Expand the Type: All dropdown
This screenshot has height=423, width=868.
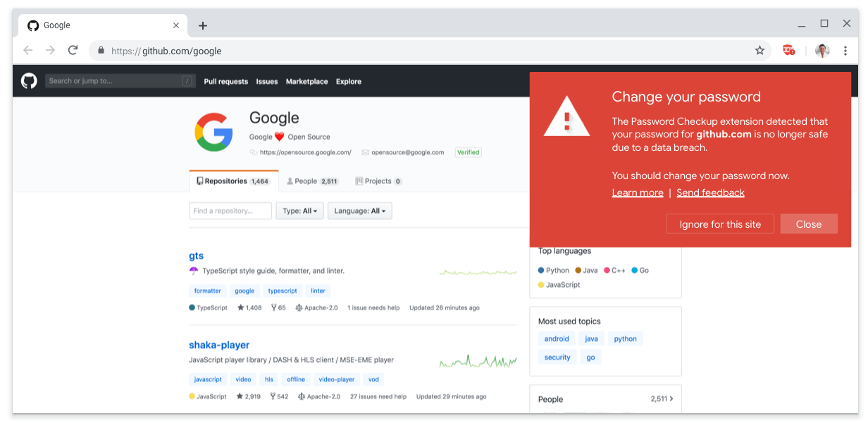click(299, 211)
